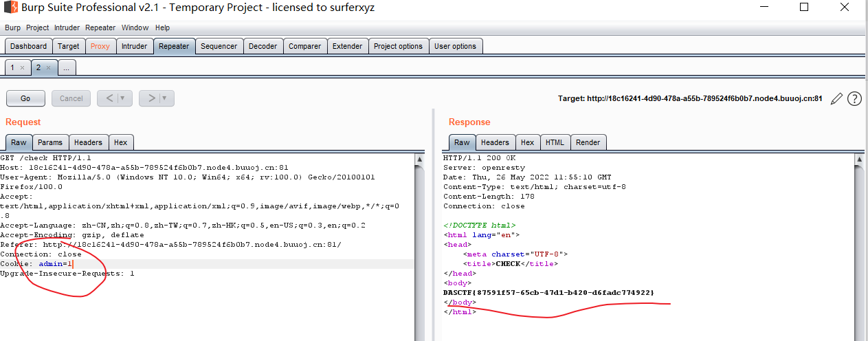This screenshot has height=341, width=868.
Task: Send the request with Go button
Action: (x=25, y=98)
